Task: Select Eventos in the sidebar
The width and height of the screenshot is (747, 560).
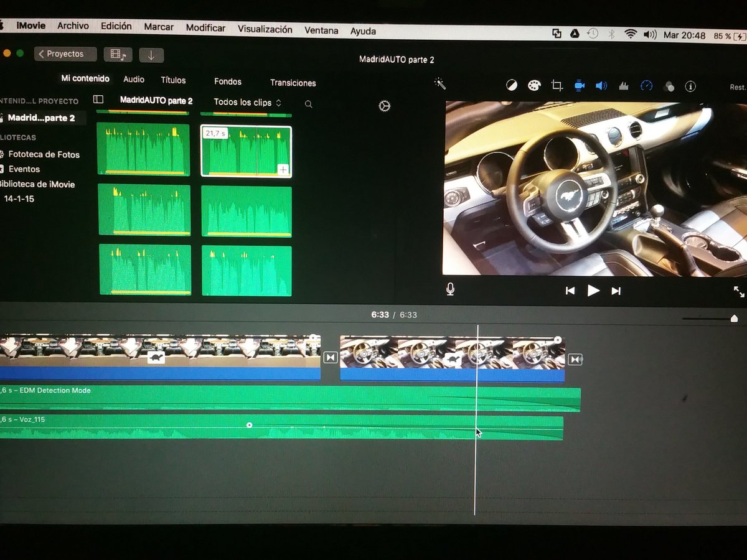Action: (24, 169)
